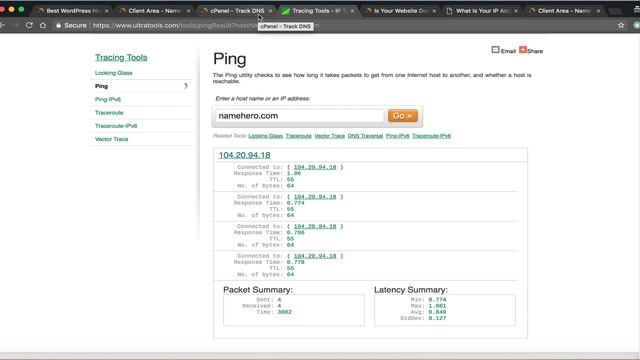640x360 pixels.
Task: Click IP link in third ping result
Action: tap(315, 227)
